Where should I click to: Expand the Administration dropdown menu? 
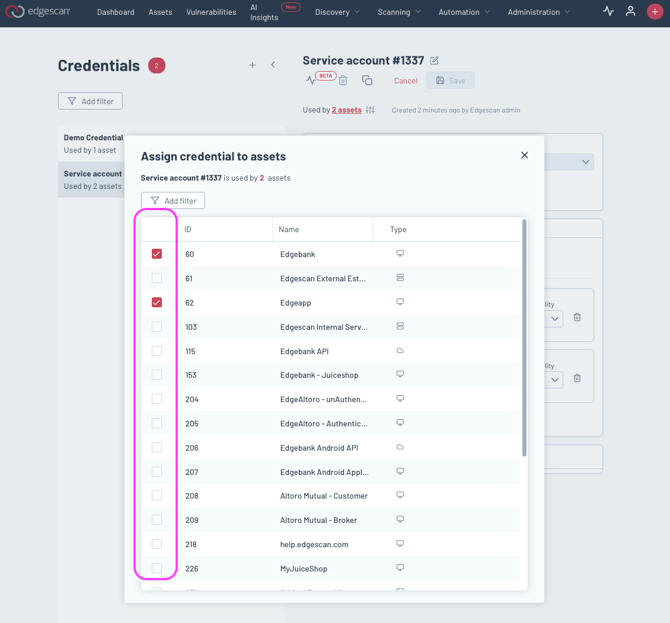click(x=538, y=12)
